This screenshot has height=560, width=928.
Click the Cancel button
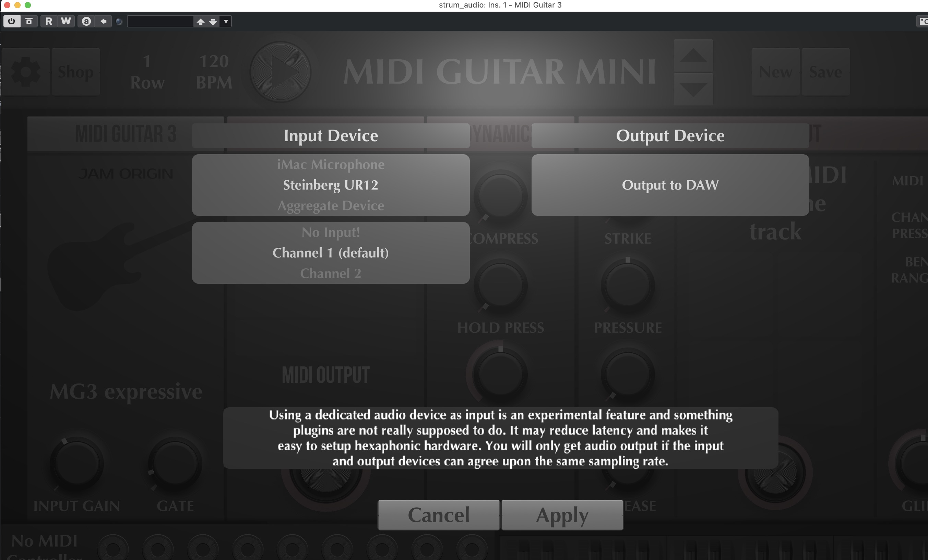point(439,515)
